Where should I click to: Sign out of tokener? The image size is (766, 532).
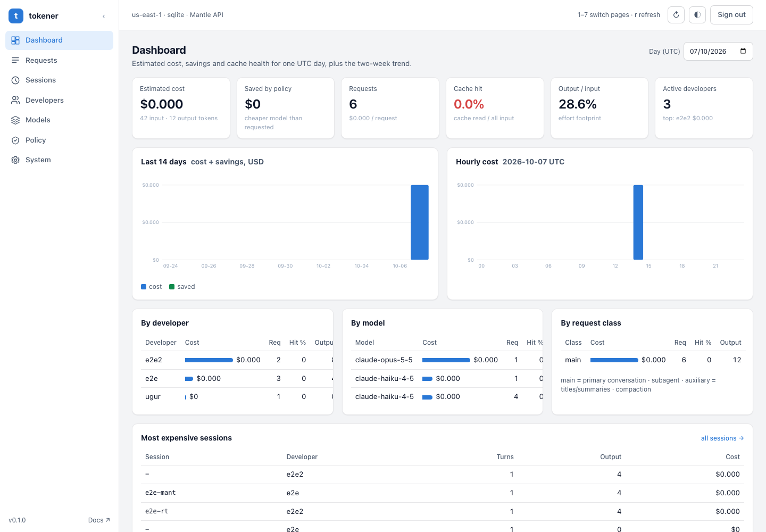pos(731,15)
